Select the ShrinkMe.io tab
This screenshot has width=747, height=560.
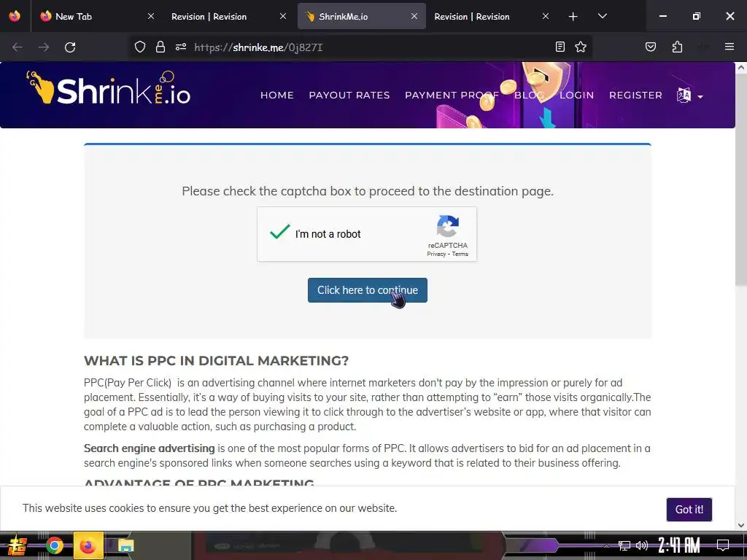click(x=361, y=16)
